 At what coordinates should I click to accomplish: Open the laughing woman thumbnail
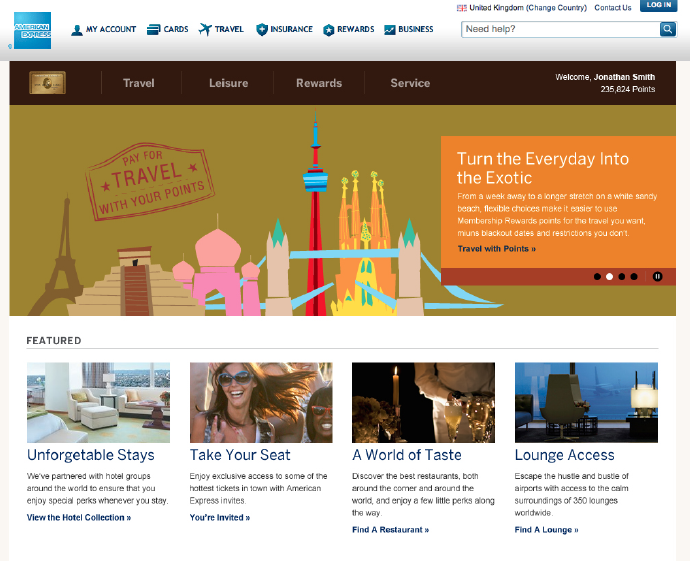261,403
